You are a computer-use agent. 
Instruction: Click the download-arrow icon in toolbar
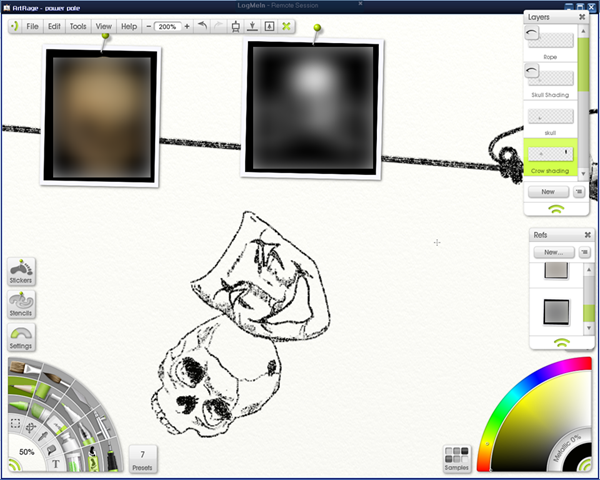pyautogui.click(x=252, y=26)
